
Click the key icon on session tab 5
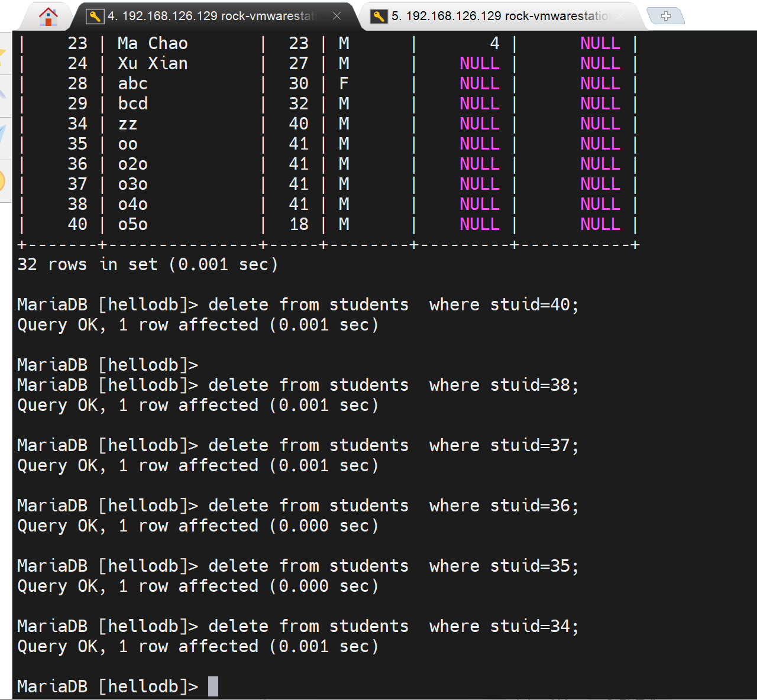click(378, 17)
